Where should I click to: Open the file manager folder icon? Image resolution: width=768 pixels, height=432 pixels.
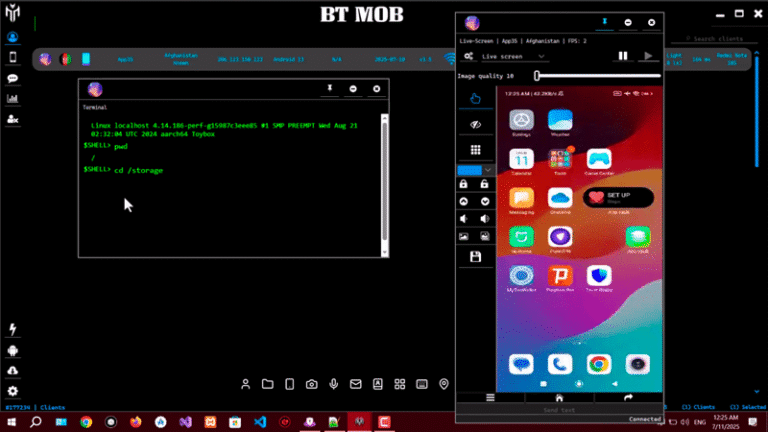tap(267, 384)
